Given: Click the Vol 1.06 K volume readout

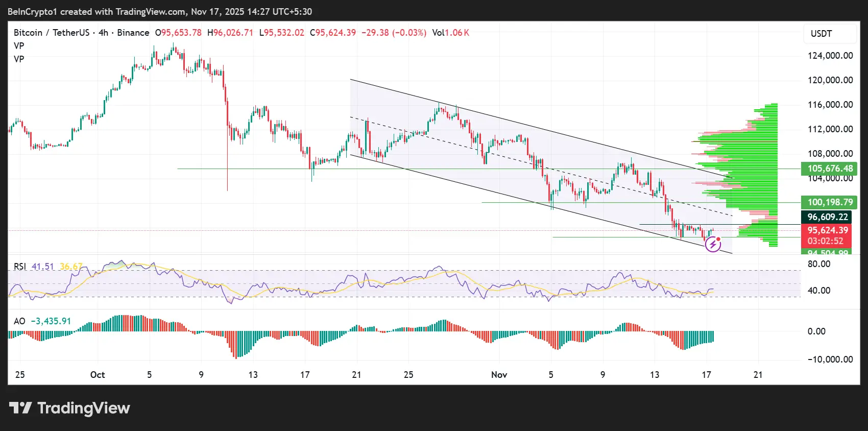Looking at the screenshot, I should (x=450, y=33).
